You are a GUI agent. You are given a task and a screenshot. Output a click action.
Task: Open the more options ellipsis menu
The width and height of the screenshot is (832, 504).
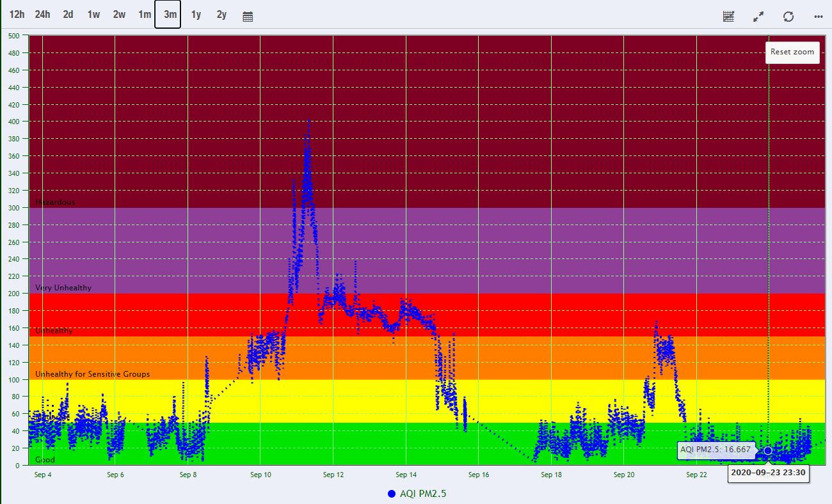pyautogui.click(x=818, y=16)
